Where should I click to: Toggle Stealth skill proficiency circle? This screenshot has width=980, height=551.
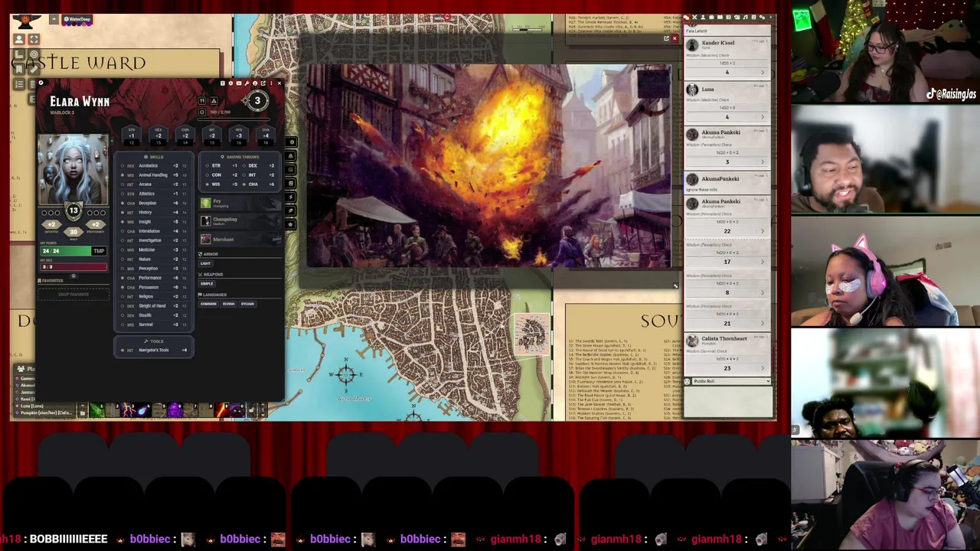122,315
